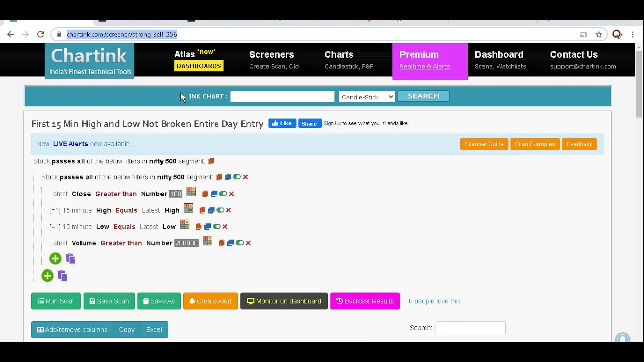Click the Save As button
This screenshot has height=362, width=644.
(x=159, y=301)
